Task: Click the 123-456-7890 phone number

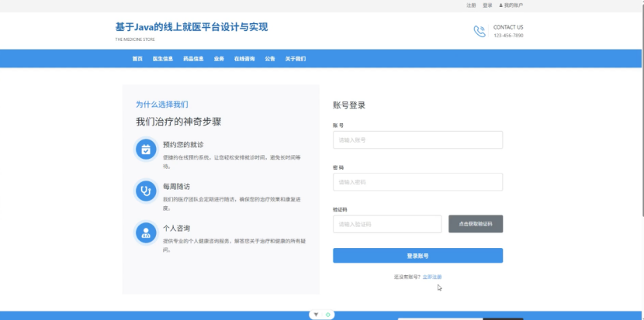Action: point(508,36)
